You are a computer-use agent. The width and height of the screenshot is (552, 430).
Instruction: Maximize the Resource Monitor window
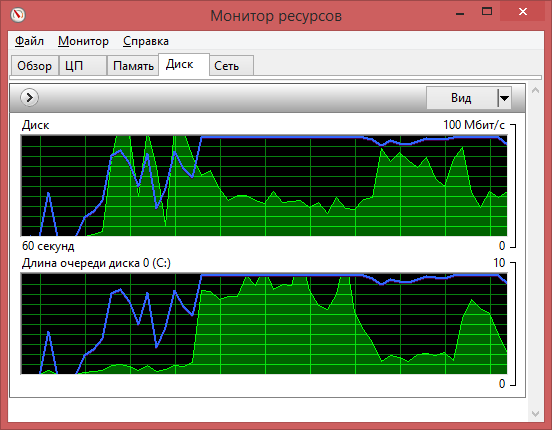[487, 12]
